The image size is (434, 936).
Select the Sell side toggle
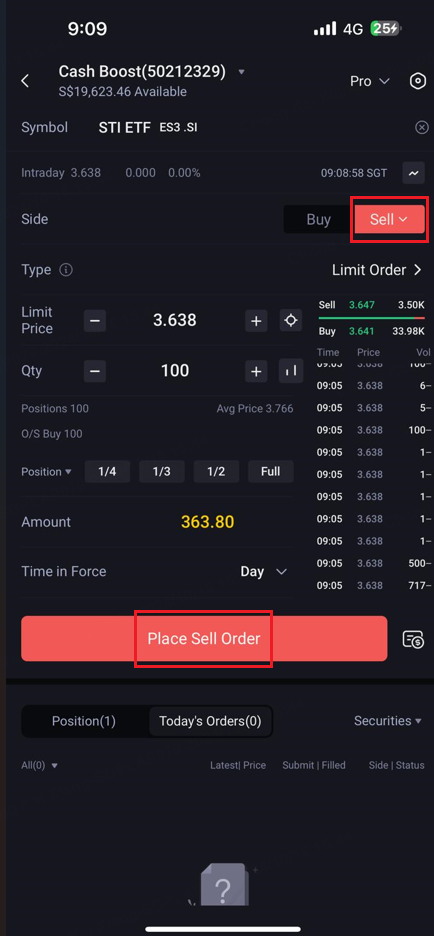click(x=389, y=220)
